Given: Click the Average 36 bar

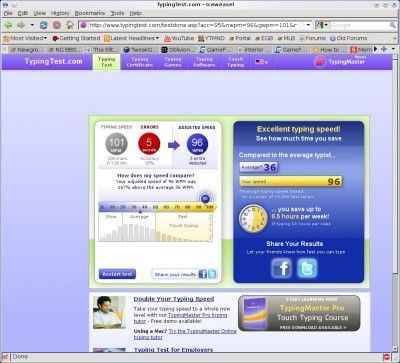Looking at the screenshot, I should tap(258, 167).
